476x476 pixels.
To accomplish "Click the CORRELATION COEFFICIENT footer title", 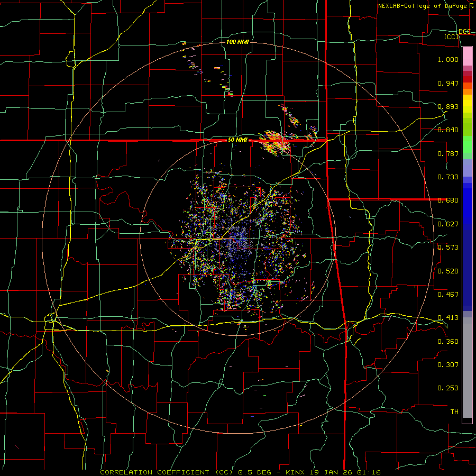I will point(154,472).
